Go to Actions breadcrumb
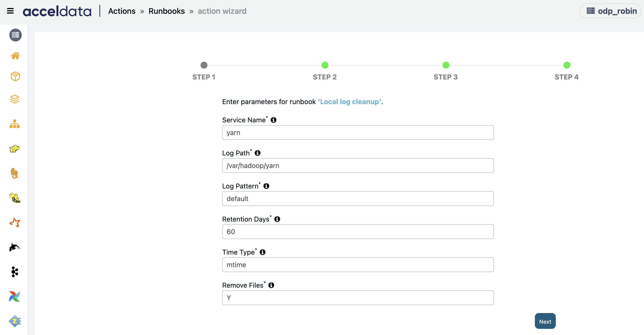The image size is (644, 335). click(x=122, y=11)
